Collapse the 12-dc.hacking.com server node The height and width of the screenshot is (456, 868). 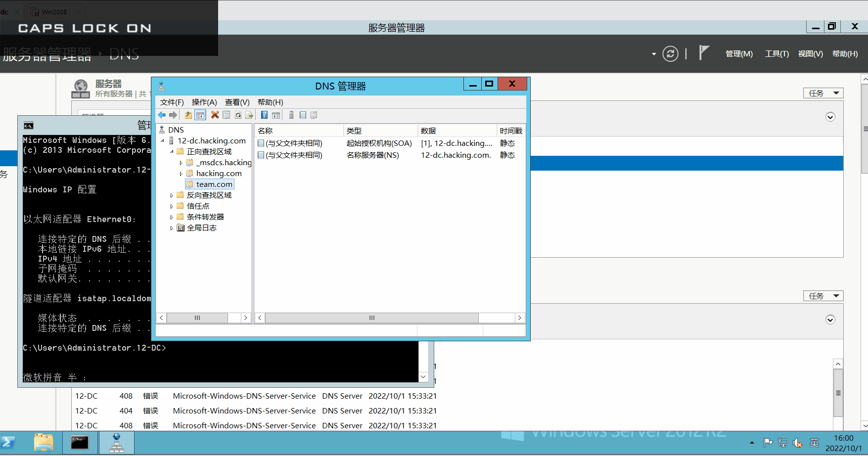click(x=163, y=141)
